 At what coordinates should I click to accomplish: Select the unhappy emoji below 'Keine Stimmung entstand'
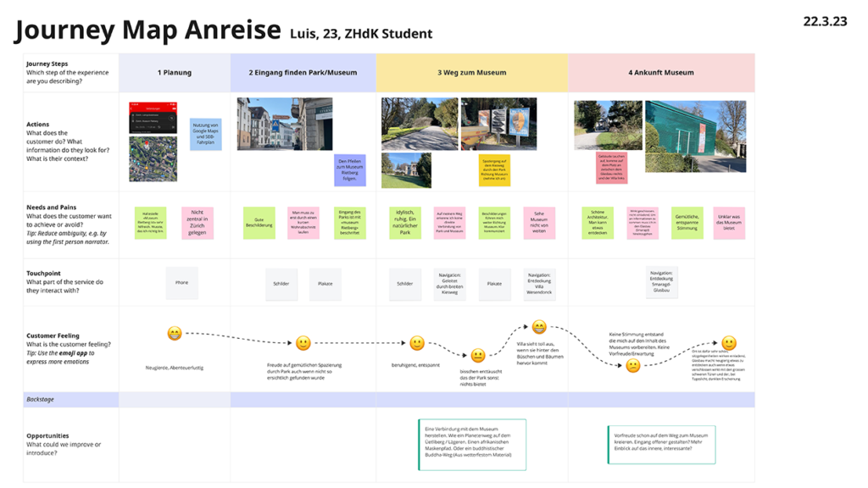632,366
